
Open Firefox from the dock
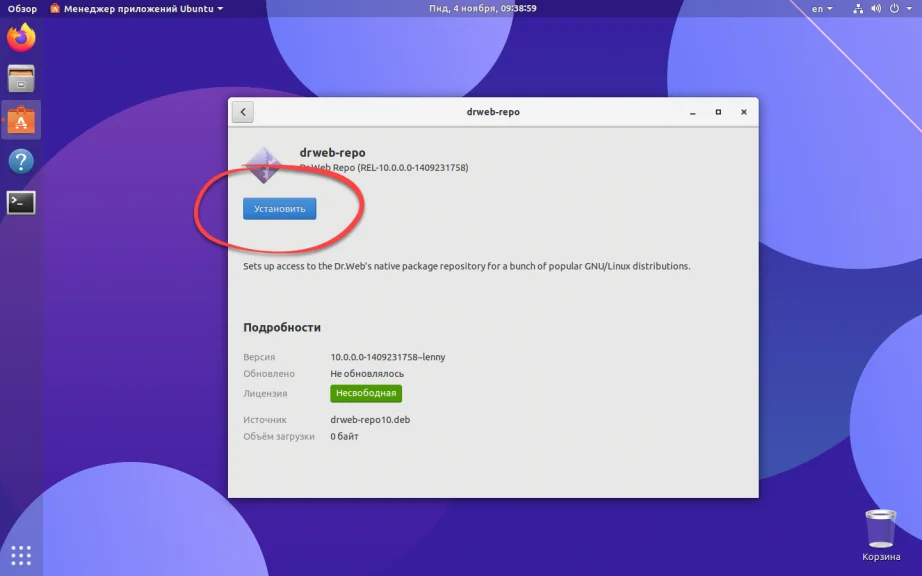[x=21, y=38]
